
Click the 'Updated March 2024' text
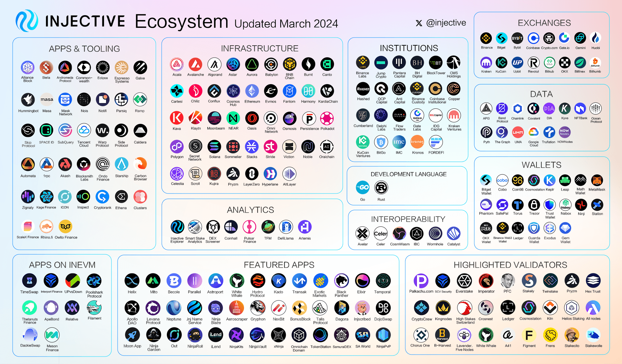tap(286, 24)
